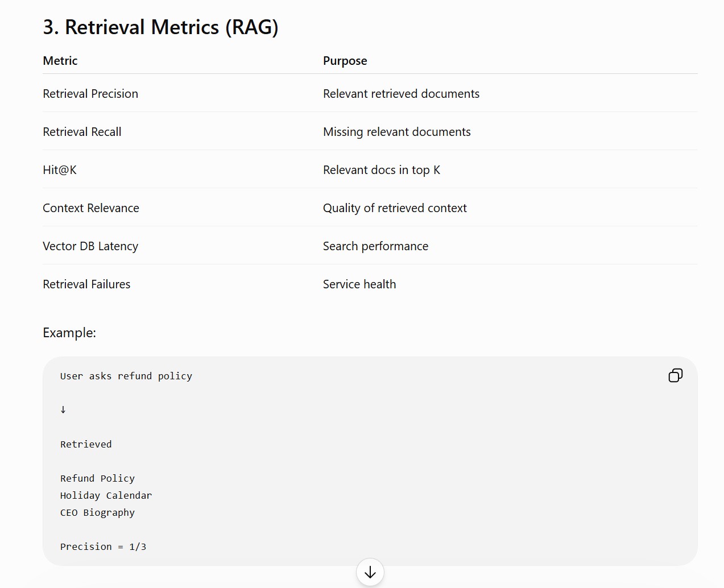The image size is (724, 588).
Task: Select the 'Context Relevance' cell
Action: point(91,208)
